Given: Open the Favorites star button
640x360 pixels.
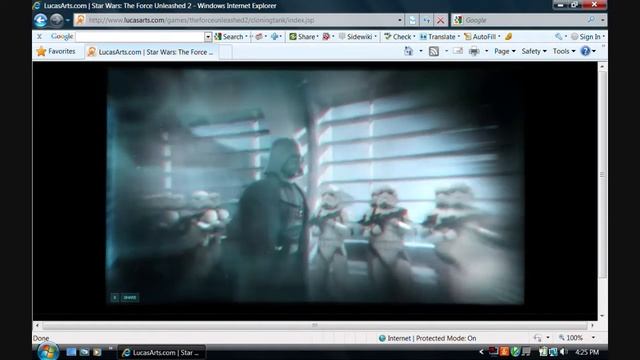Looking at the screenshot, I should coord(56,51).
